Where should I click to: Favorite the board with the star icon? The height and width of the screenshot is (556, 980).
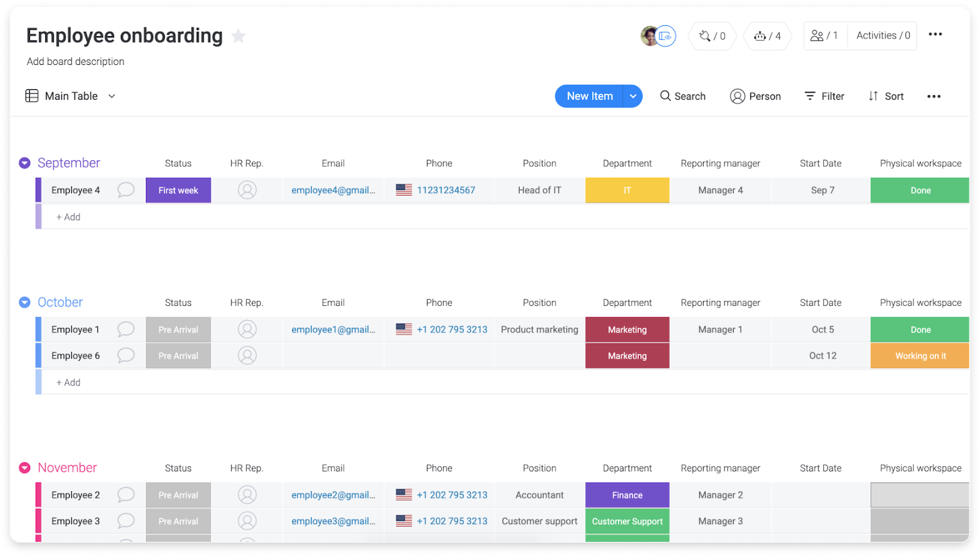[x=238, y=36]
